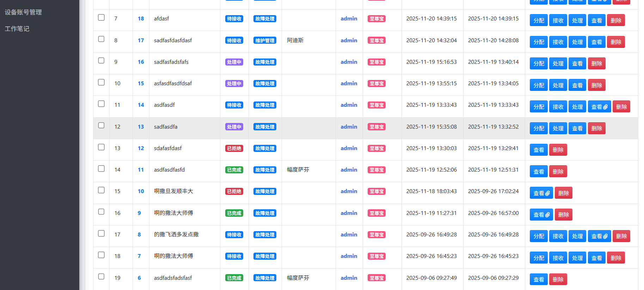Viewport: 644px width, 290px height.
Task: Open ticket ID 7 link
Action: tap(139, 256)
